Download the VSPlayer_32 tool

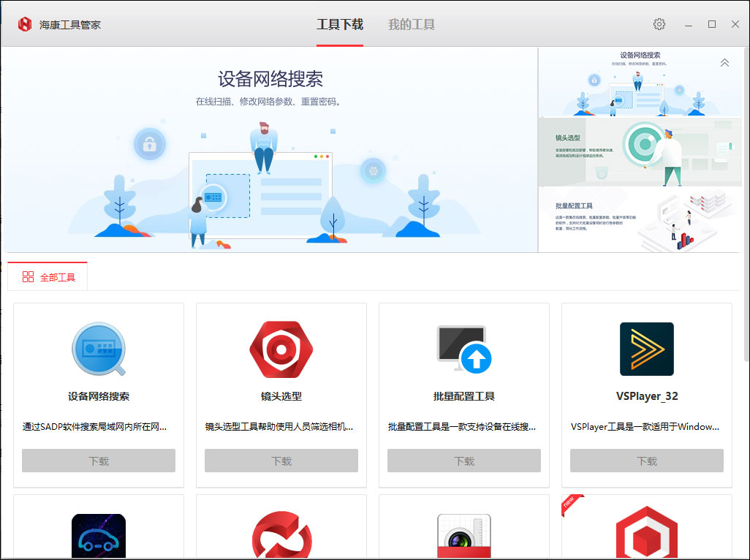coord(647,461)
